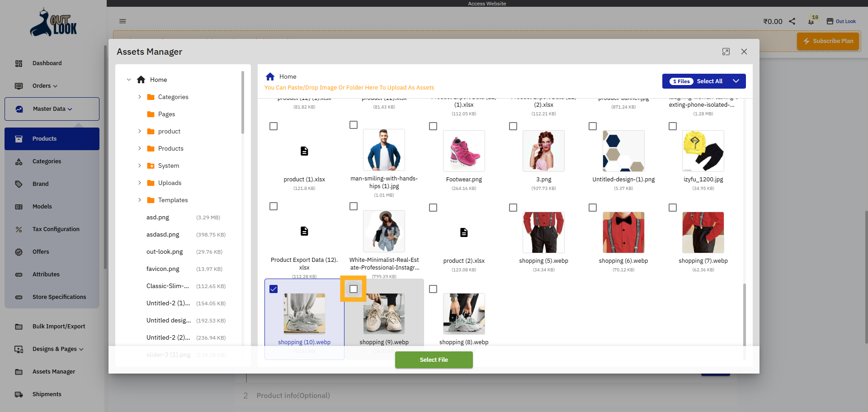Open the Select All dropdown
This screenshot has width=868, height=412.
[x=736, y=81]
